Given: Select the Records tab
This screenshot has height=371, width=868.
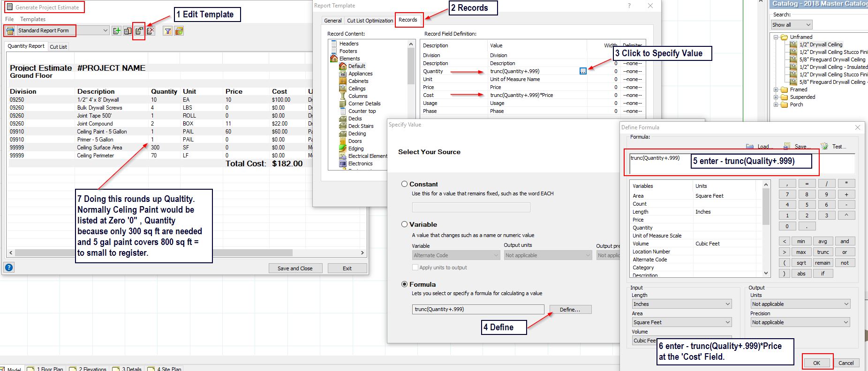Looking at the screenshot, I should pyautogui.click(x=408, y=20).
